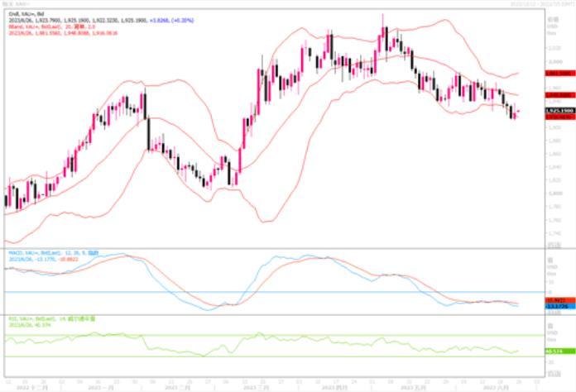576x392 pixels.
Task: Click the price axis unit label at top right
Action: [x=552, y=17]
